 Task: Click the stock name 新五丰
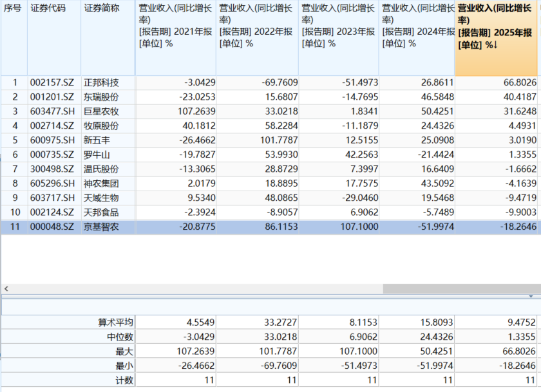(x=97, y=140)
